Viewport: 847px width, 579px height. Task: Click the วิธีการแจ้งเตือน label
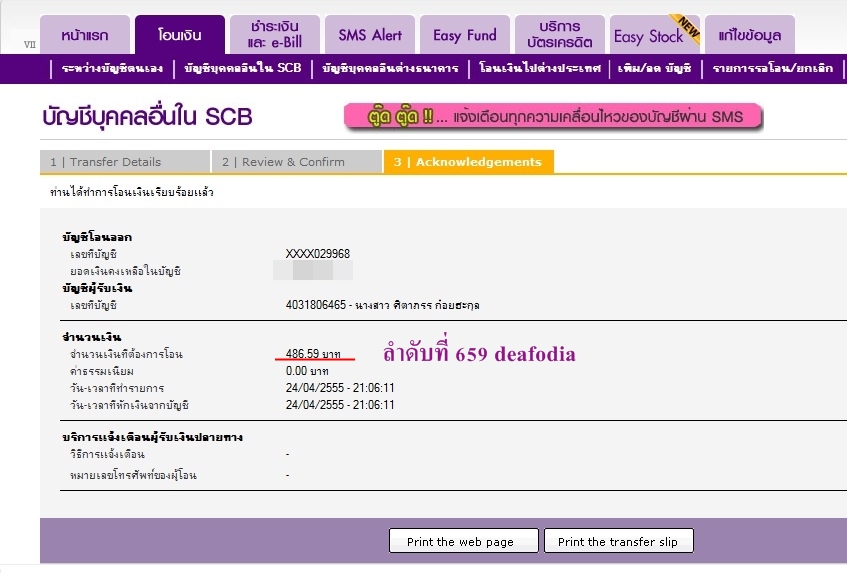pyautogui.click(x=107, y=454)
